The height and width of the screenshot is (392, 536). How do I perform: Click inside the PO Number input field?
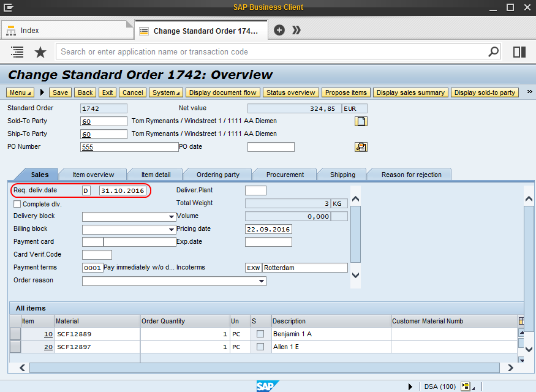pos(129,147)
